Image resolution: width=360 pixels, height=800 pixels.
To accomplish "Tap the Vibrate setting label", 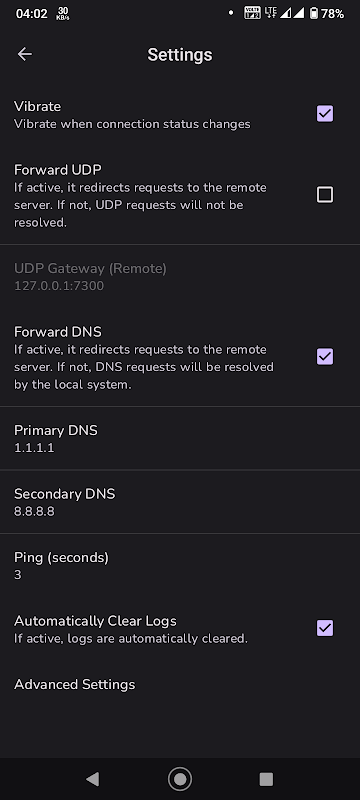I will (37, 106).
